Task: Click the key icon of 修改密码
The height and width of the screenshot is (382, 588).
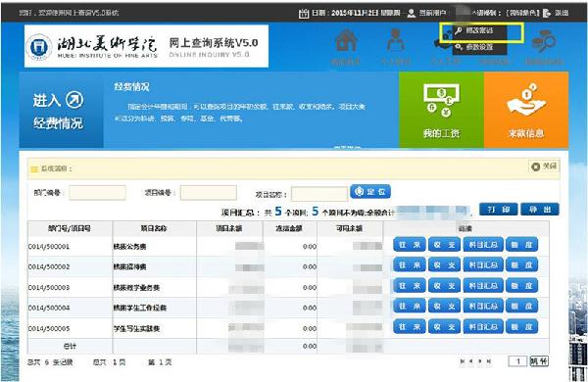Action: coord(459,30)
